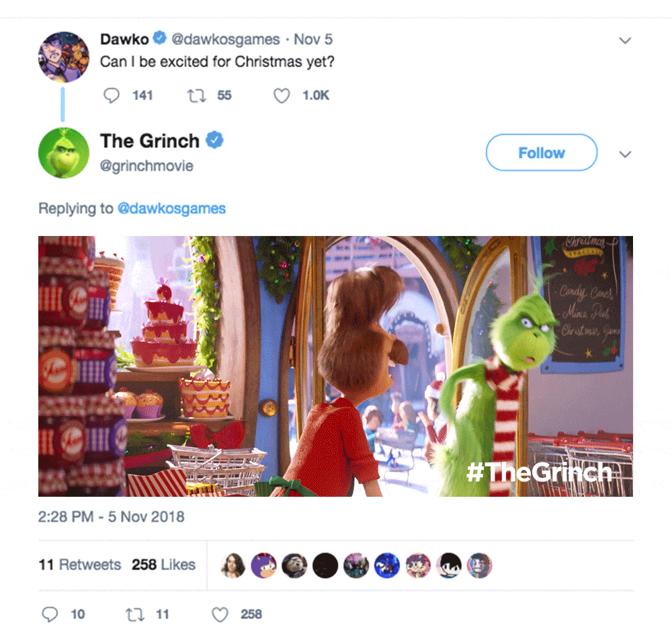The width and height of the screenshot is (672, 640).
Task: Expand options chevron on Dawko's tweet
Action: click(x=625, y=41)
